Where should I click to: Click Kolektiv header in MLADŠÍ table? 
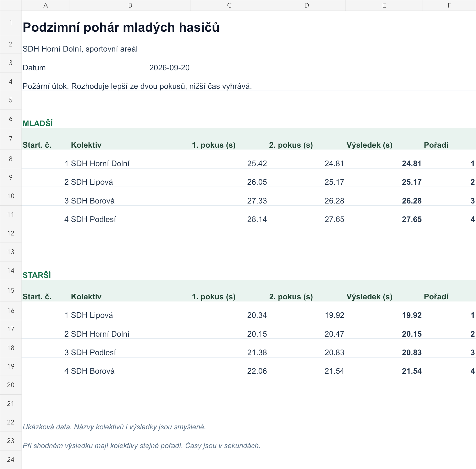point(86,145)
